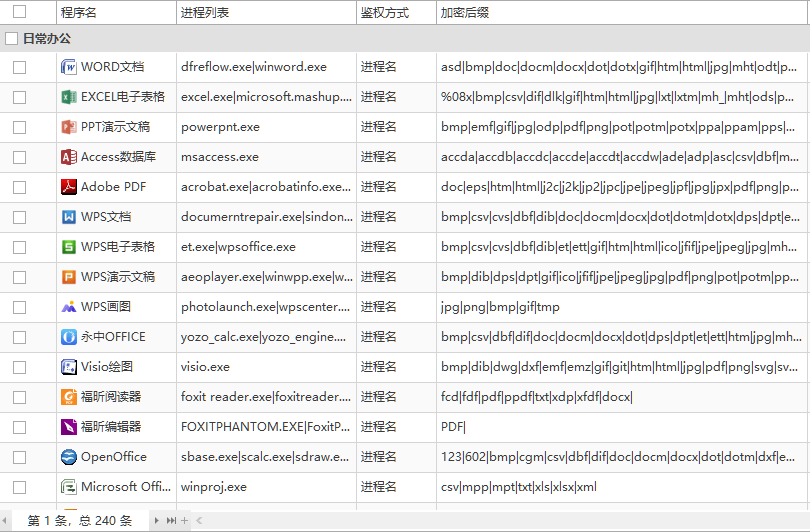The height and width of the screenshot is (532, 810).
Task: Check the Access数据库 row checkbox
Action: coord(20,157)
